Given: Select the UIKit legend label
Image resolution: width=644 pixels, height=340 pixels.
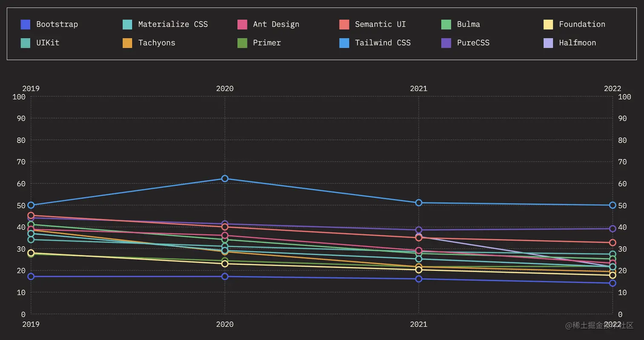Looking at the screenshot, I should (48, 43).
